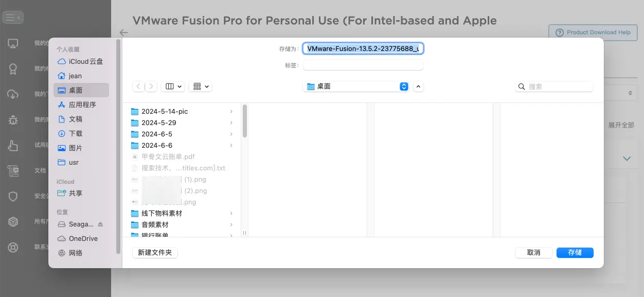Open Network location in sidebar
This screenshot has width=644, height=297.
75,253
